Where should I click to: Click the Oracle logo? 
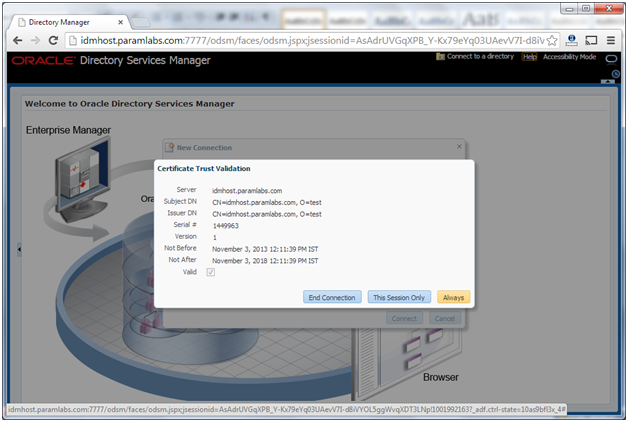pos(43,60)
